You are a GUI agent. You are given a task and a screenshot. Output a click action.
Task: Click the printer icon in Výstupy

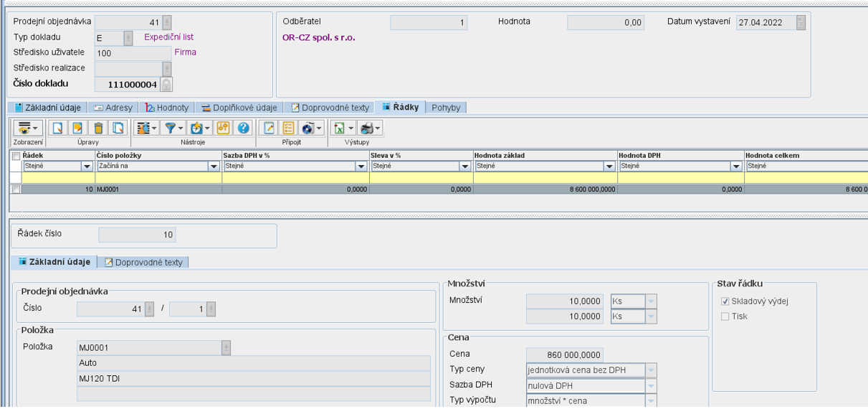[367, 128]
